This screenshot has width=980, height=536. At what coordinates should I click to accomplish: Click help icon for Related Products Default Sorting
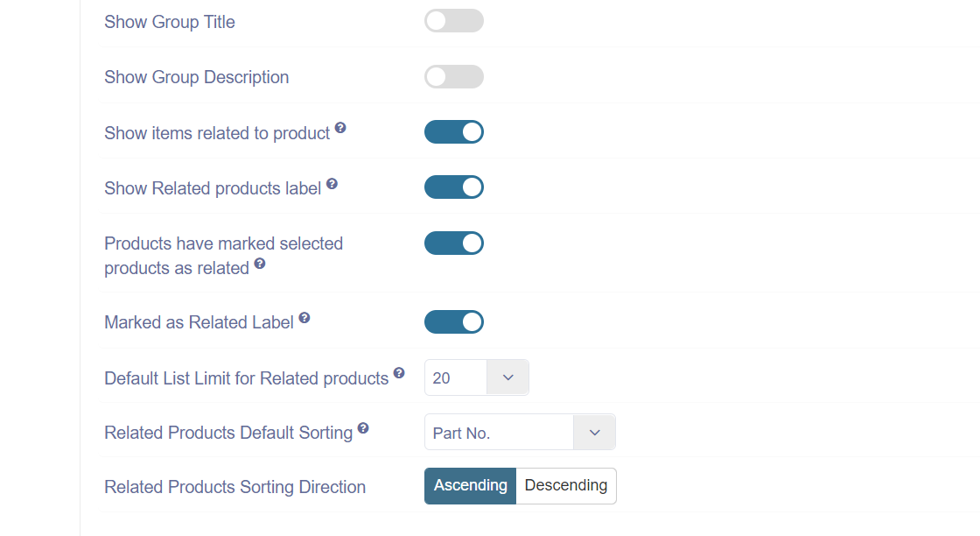point(363,427)
